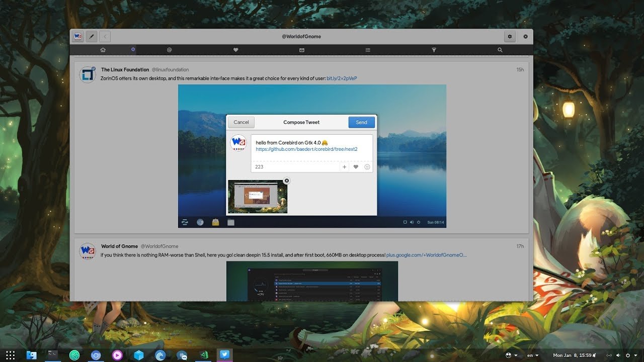This screenshot has width=644, height=362.
Task: Switch to the Home timeline tab
Action: click(x=103, y=50)
